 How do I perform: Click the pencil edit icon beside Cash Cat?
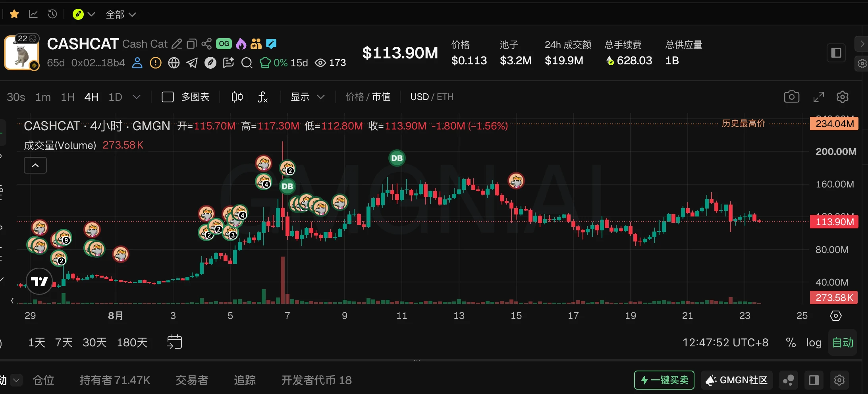[x=177, y=44]
